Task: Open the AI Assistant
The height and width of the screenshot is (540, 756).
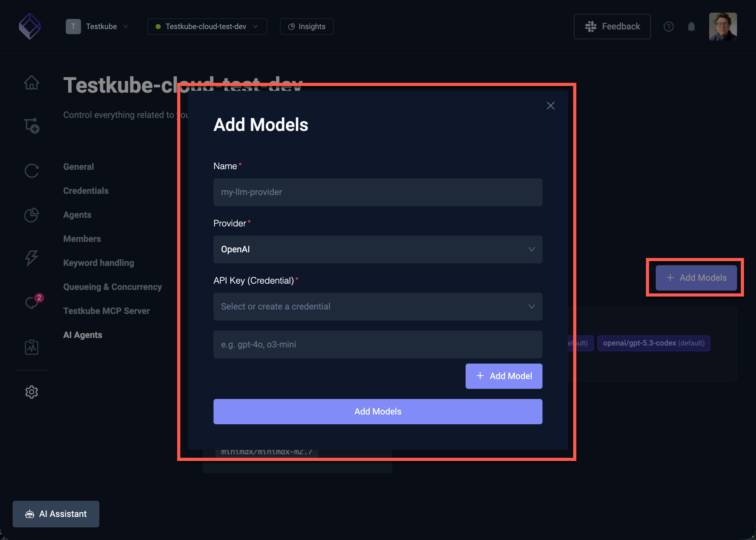Action: click(56, 514)
